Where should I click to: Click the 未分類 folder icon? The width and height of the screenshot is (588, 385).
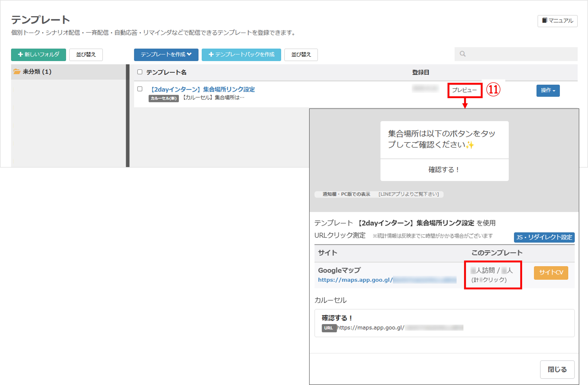17,72
